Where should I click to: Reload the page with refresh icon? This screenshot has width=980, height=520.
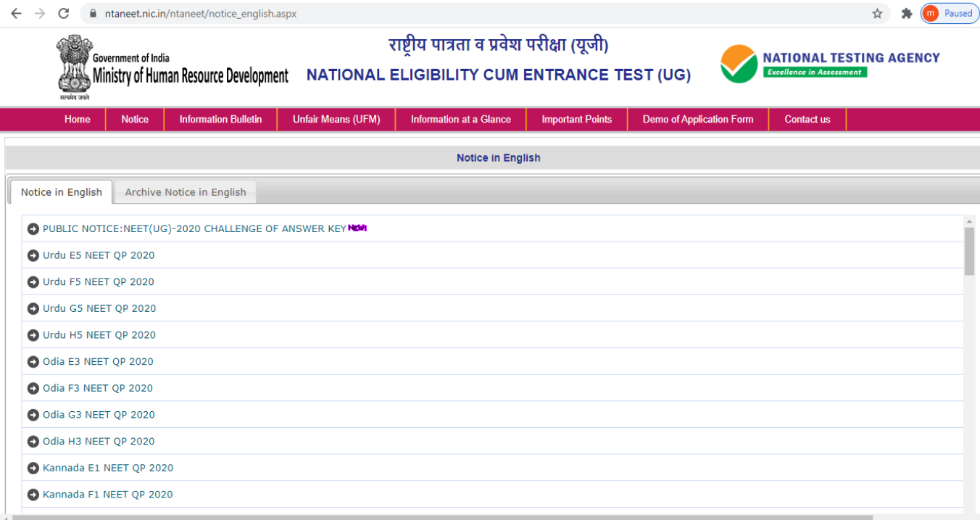[64, 14]
